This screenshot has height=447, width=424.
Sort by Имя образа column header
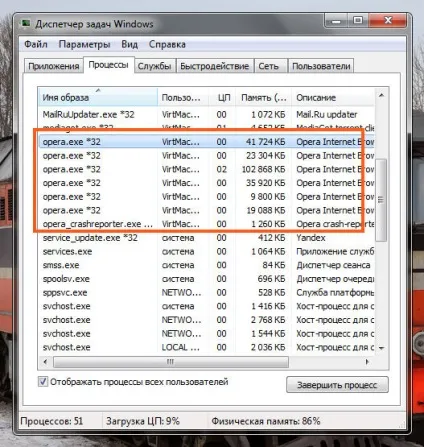click(x=98, y=97)
